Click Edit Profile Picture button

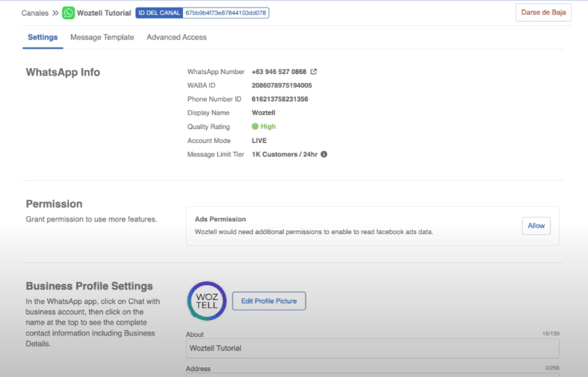click(x=269, y=301)
